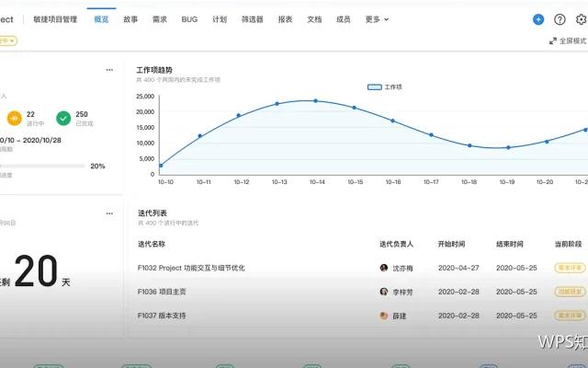Screen dimensions: 588x368
Task: Click start date 2020-02-28 in F1036 row
Action: (458, 292)
